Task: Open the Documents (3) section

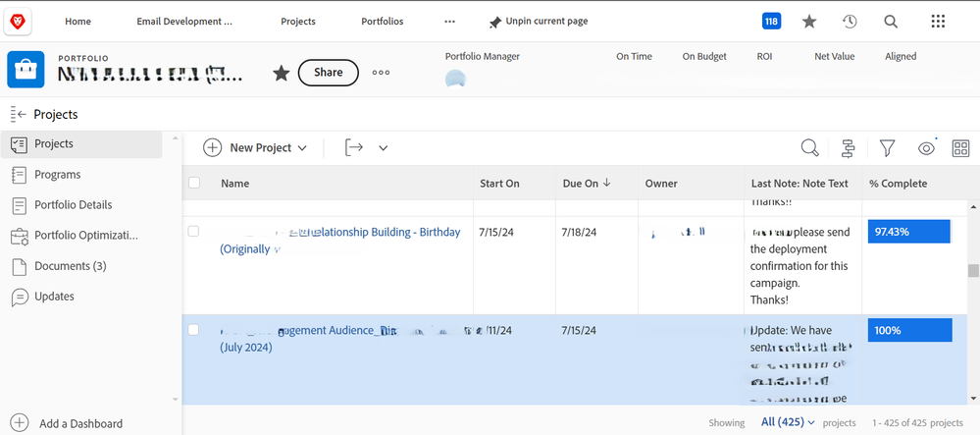Action: (x=70, y=266)
